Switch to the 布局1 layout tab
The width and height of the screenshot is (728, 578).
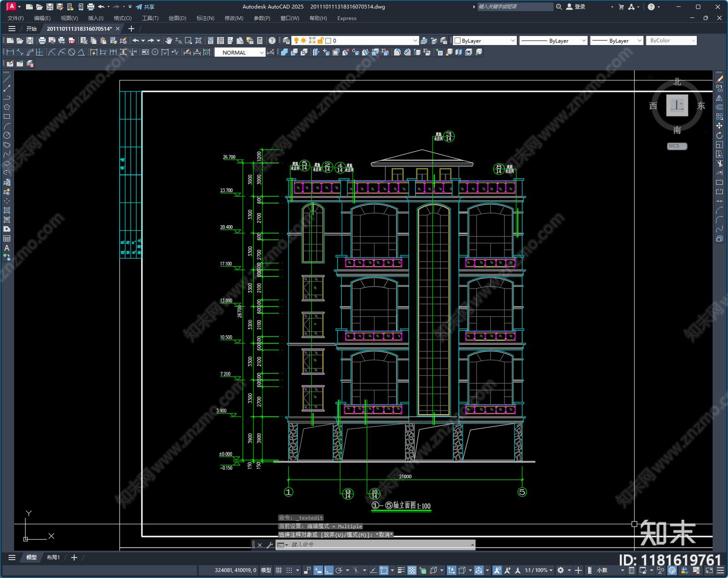(x=53, y=557)
